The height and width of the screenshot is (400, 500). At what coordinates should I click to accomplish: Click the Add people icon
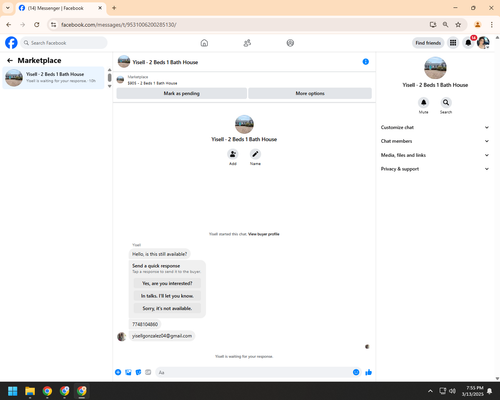point(233,154)
